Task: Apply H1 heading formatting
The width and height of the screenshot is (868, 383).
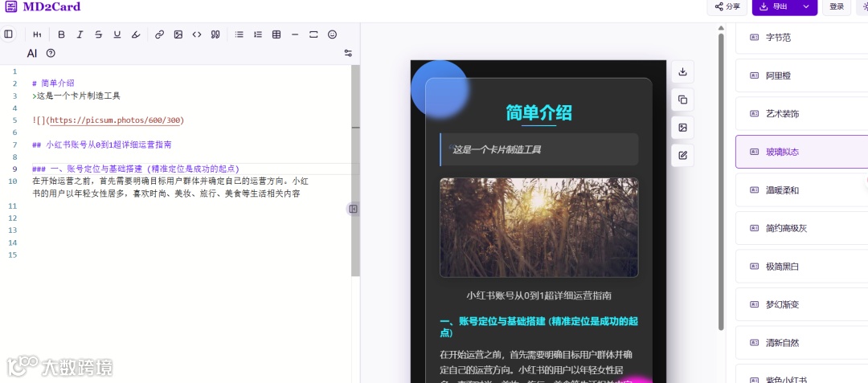Action: 37,35
